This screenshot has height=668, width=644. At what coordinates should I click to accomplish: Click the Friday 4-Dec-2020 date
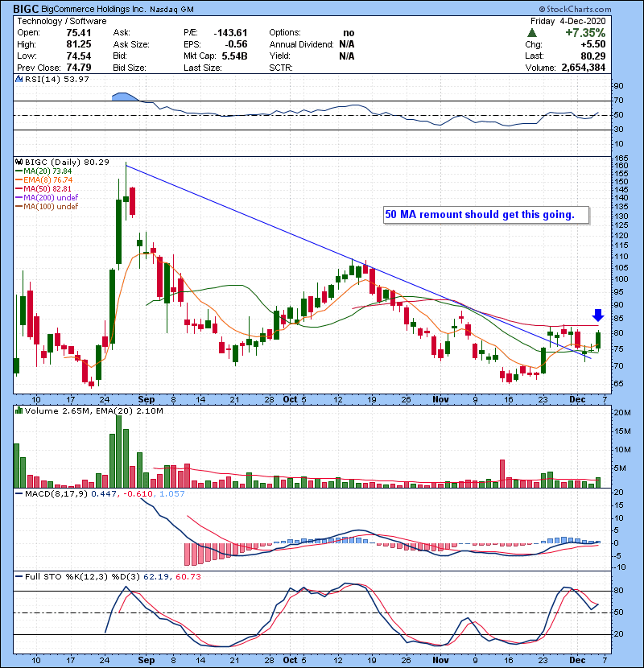click(568, 21)
